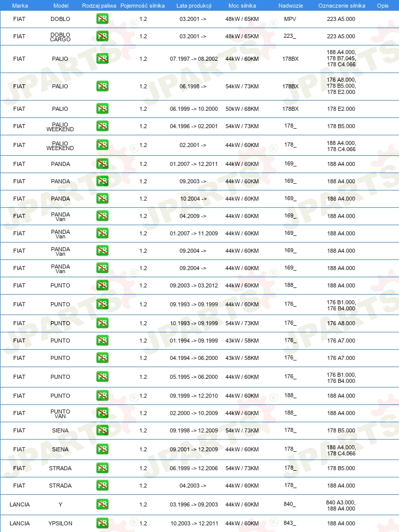Click the Rodzaj paliwa column header
The width and height of the screenshot is (399, 532).
(x=99, y=6)
